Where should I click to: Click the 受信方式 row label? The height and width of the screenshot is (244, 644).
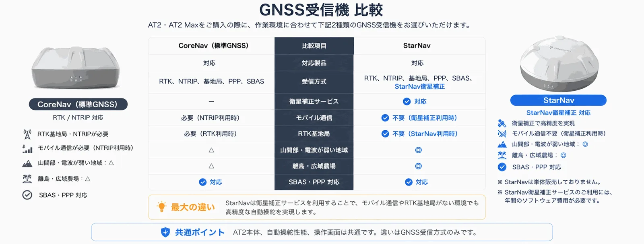314,82
